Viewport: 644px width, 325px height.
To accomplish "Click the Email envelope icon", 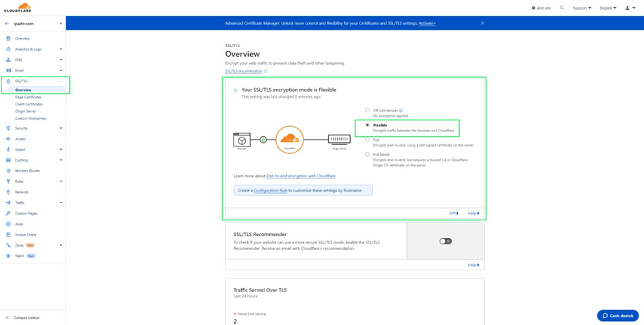I will (8, 70).
